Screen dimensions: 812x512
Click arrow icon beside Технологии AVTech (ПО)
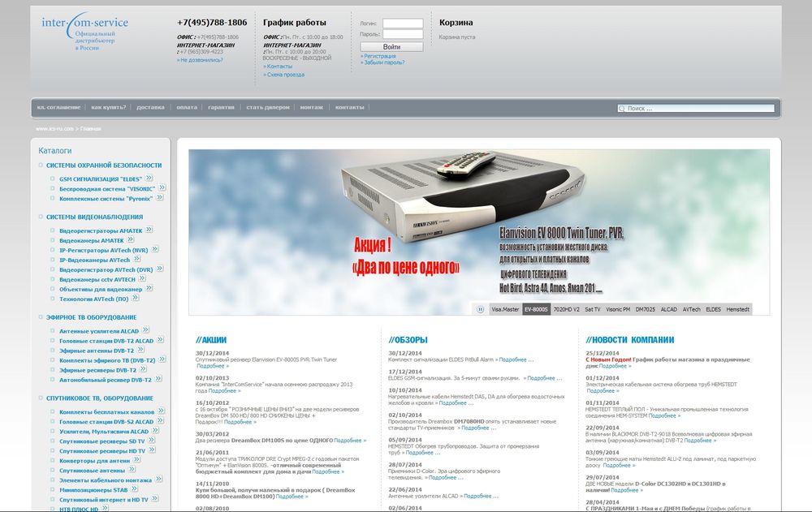click(135, 298)
